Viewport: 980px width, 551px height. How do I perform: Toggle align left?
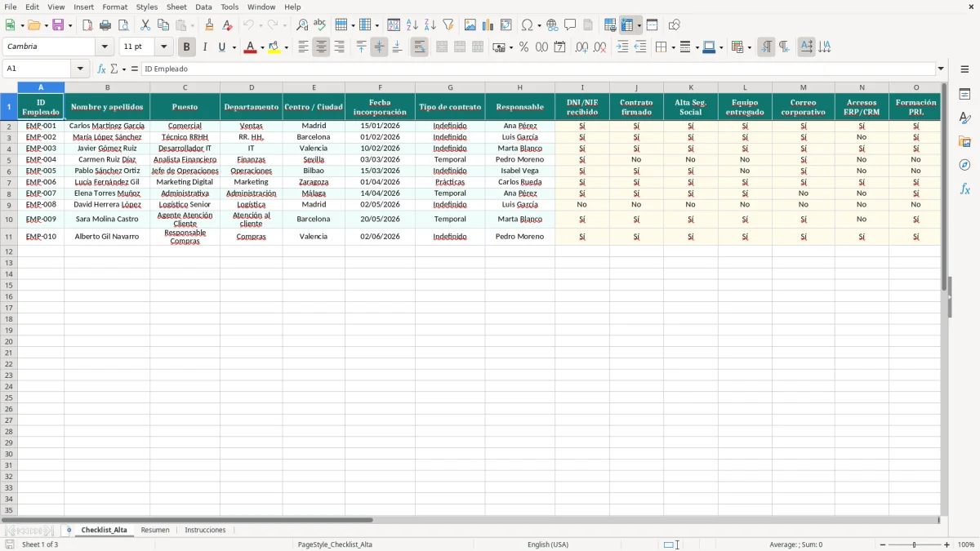click(x=303, y=47)
